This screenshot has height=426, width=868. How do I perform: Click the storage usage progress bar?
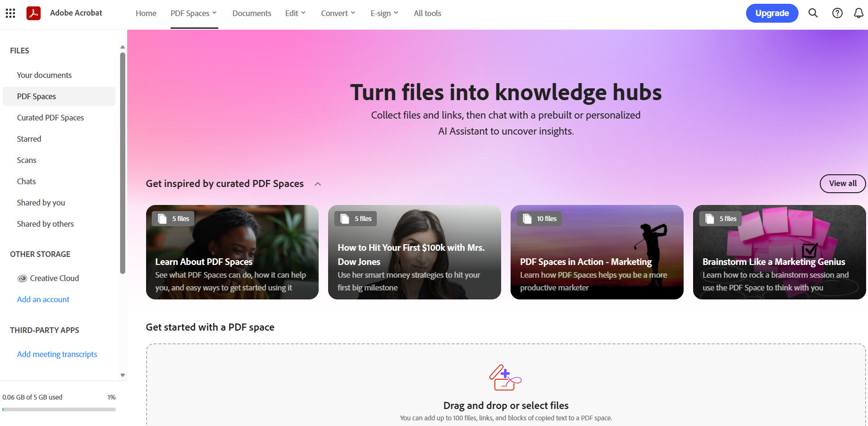59,409
